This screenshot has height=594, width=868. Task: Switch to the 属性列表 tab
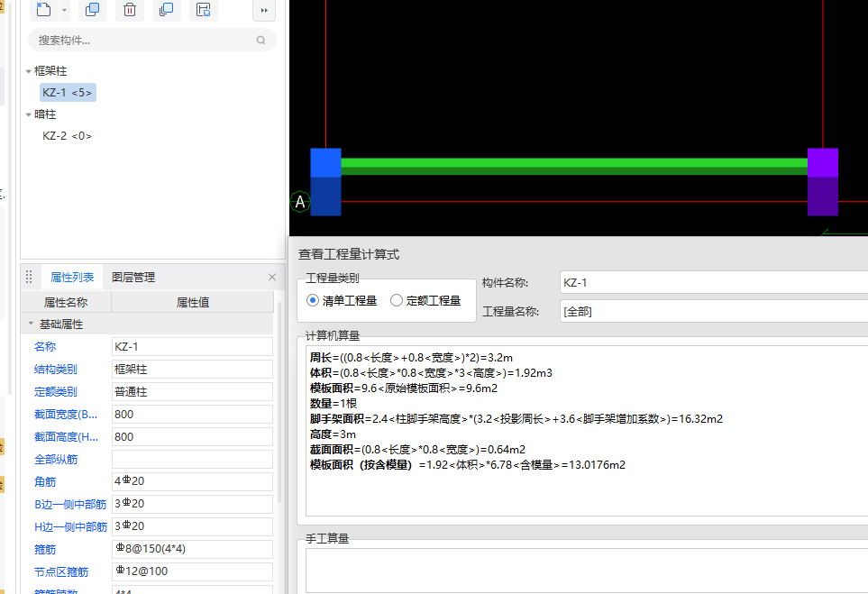[x=72, y=277]
